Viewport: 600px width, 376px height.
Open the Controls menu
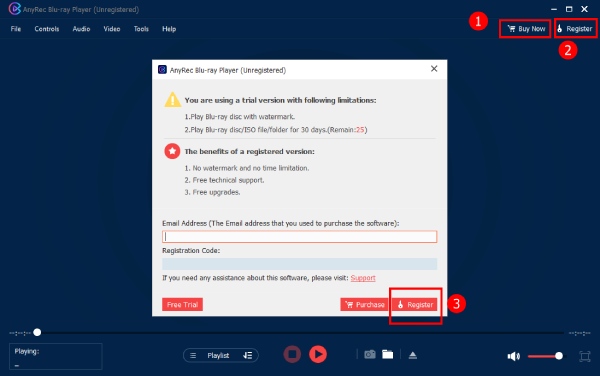pos(47,29)
